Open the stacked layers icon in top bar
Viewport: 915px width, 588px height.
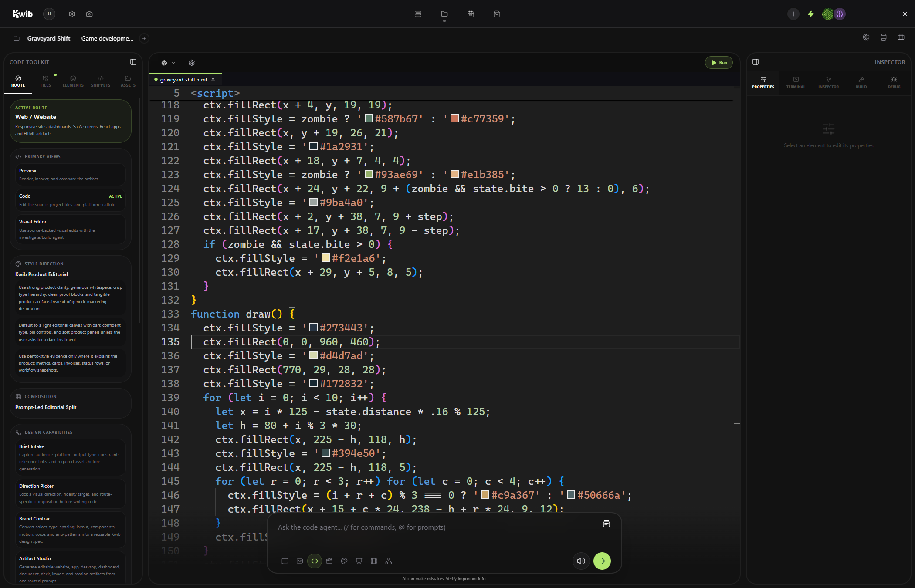pyautogui.click(x=418, y=14)
